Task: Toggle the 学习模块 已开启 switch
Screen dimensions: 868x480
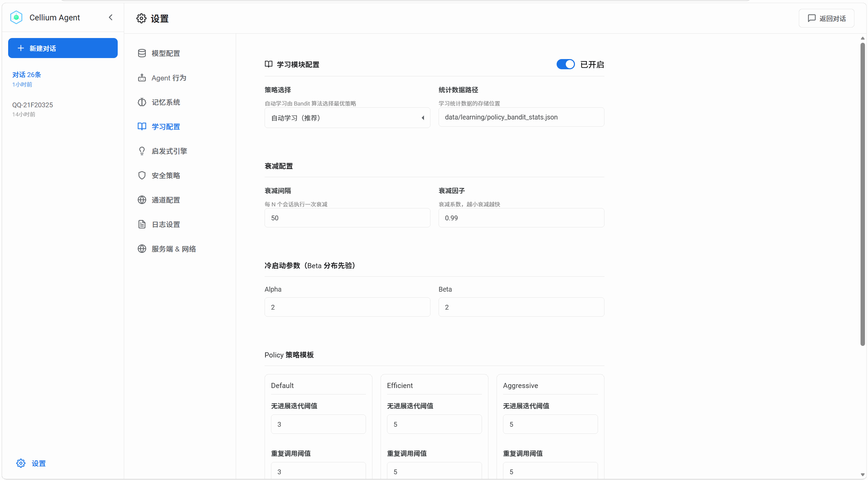Action: [565, 64]
